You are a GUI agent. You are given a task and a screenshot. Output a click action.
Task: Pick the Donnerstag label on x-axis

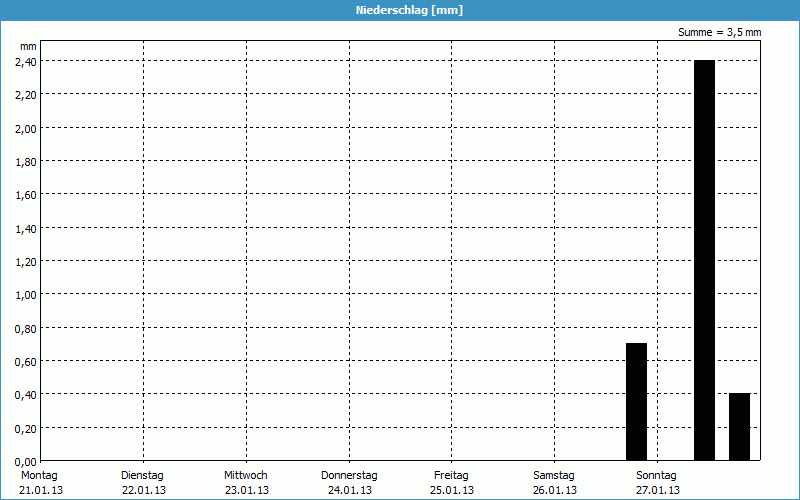349,475
